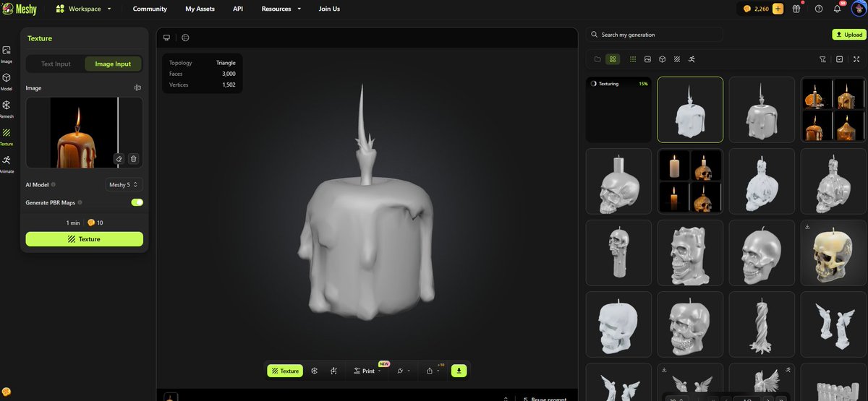
Task: Expand the Resources menu
Action: coord(281,9)
